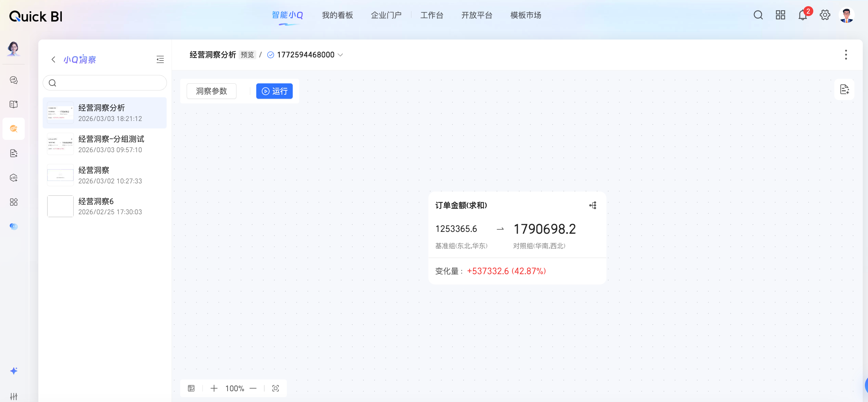Open decomposition tree icon on metric card
Viewport: 868px width, 402px height.
click(593, 205)
